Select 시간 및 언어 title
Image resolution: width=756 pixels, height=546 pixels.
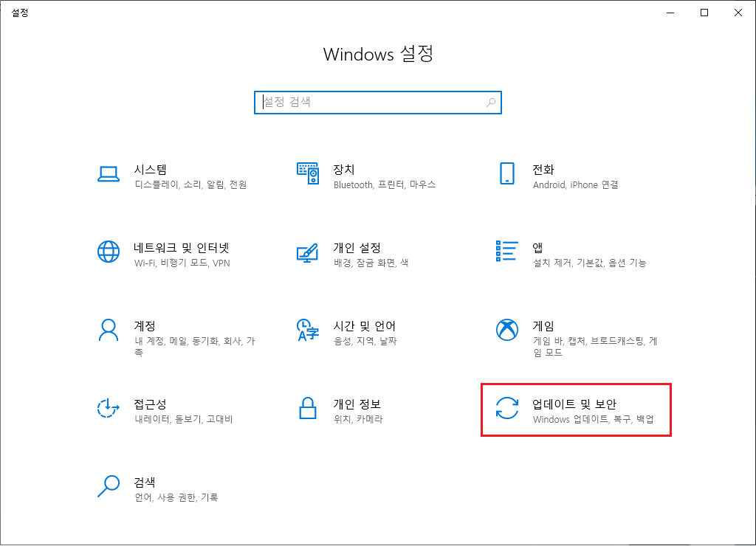point(365,326)
